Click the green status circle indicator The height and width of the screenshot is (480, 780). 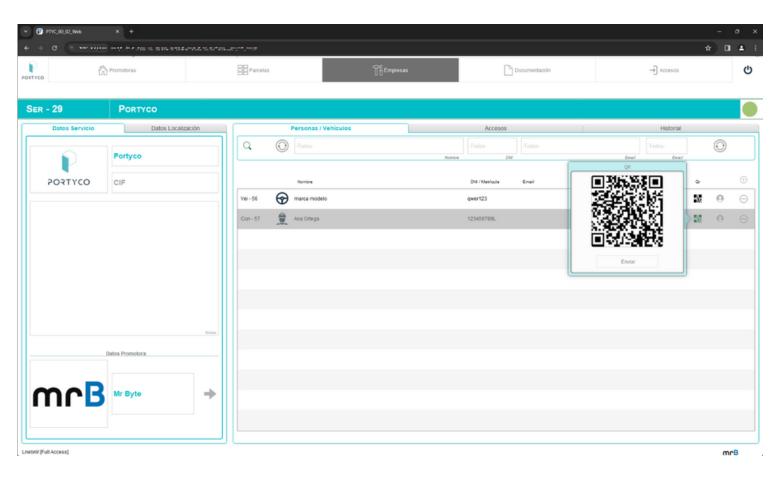[749, 109]
